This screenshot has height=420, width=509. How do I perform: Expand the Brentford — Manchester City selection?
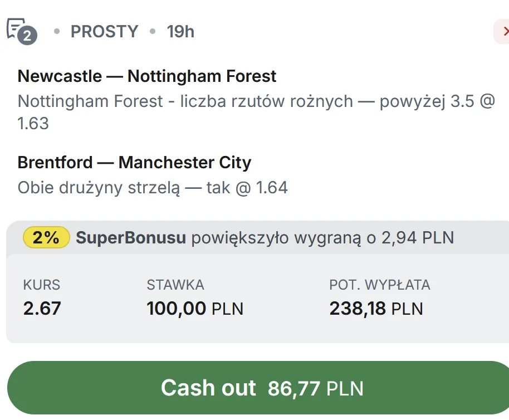pyautogui.click(x=134, y=162)
